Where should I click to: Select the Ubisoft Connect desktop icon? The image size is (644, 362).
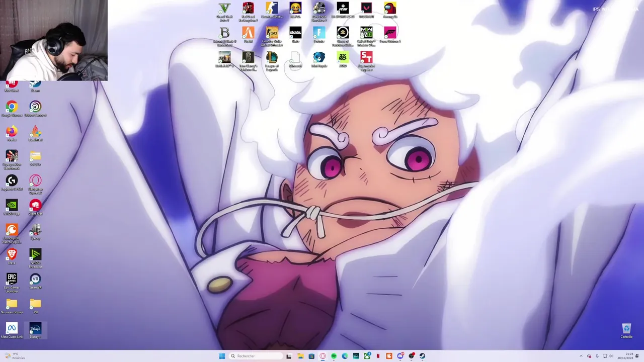coord(35,109)
